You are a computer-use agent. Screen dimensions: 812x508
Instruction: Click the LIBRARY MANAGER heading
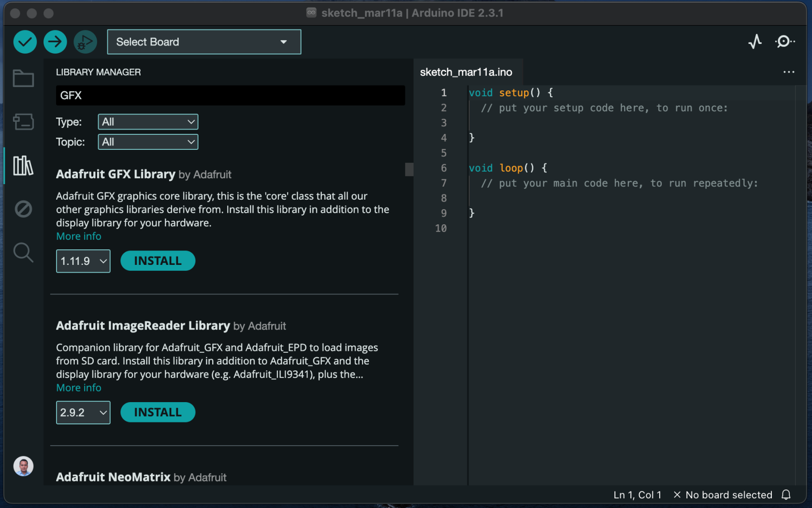pos(99,72)
